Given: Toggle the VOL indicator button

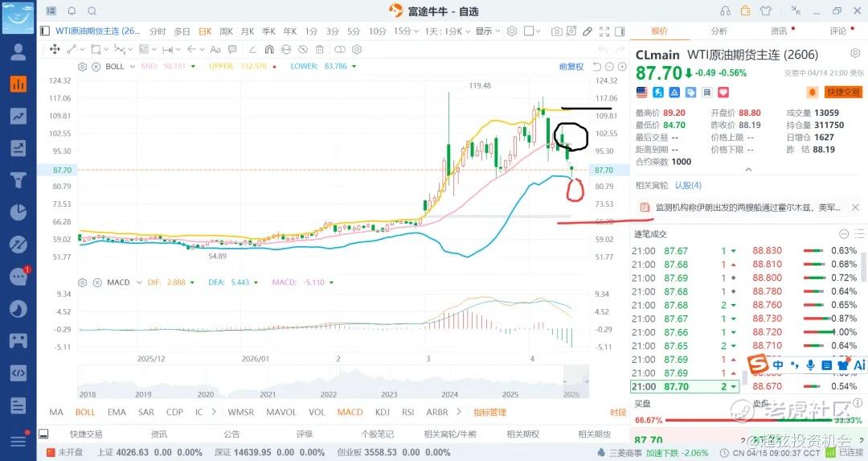Looking at the screenshot, I should click(317, 412).
